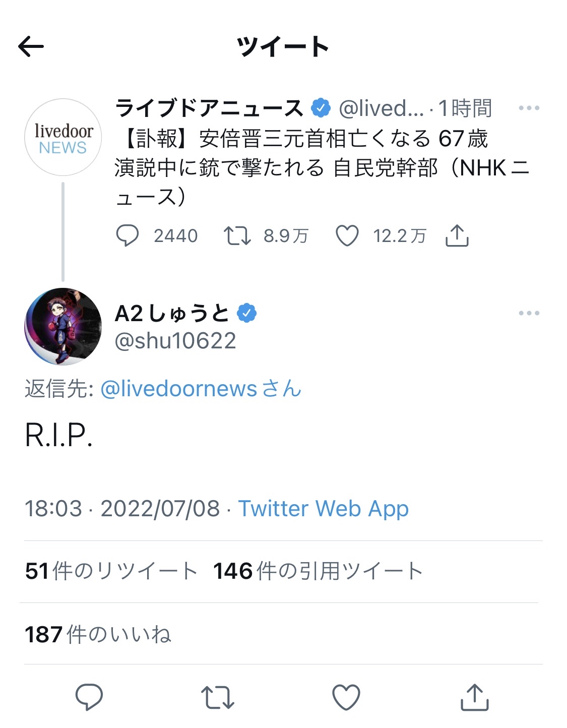View the 146 quote tweets list
Screen dimensions: 567x728
tap(318, 571)
